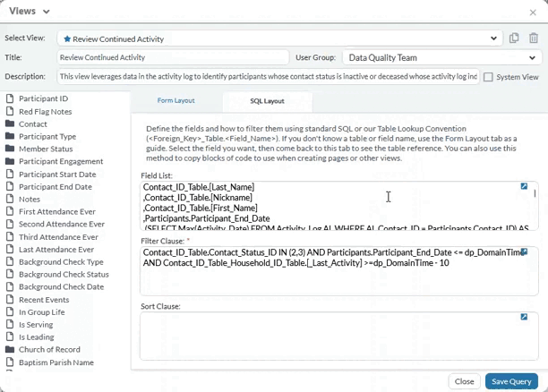
Task: Click the Contact_ID_Table.[First_Name] line
Action: [x=200, y=208]
